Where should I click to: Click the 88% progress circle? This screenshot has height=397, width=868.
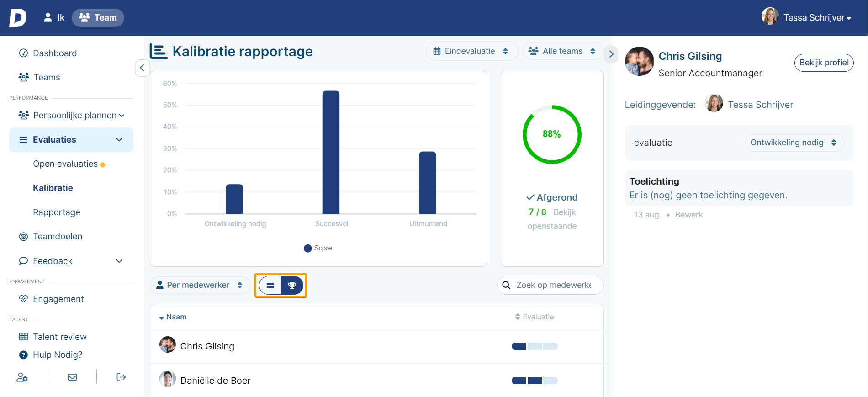pos(552,134)
